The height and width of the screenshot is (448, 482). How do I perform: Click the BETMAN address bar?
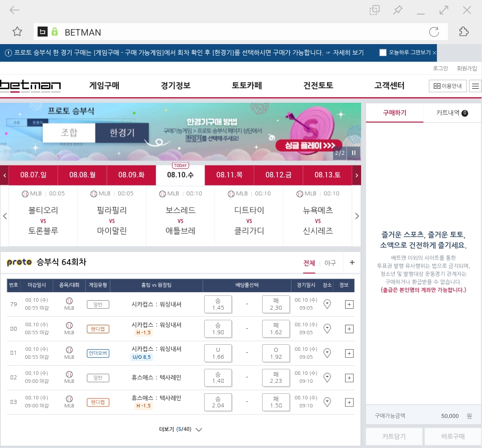[240, 32]
